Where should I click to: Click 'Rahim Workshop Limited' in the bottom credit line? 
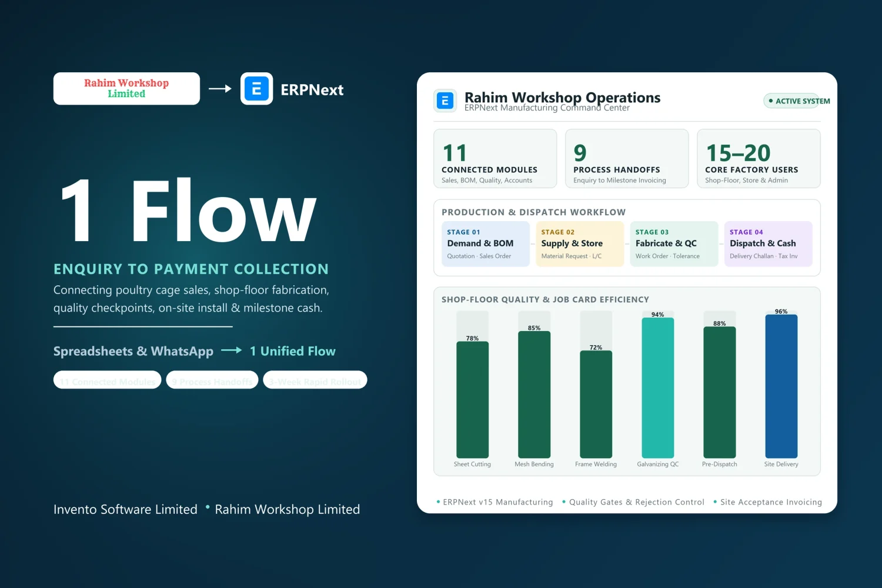287,509
